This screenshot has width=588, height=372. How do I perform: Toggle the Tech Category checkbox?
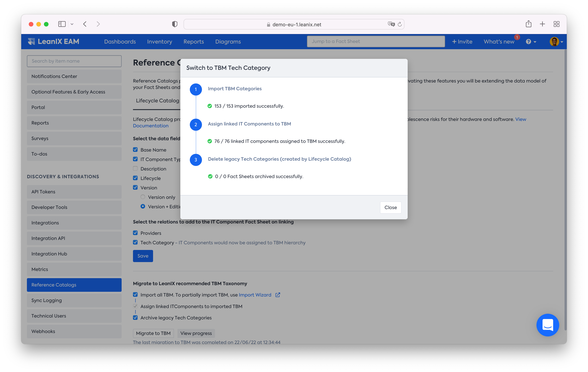click(x=135, y=242)
